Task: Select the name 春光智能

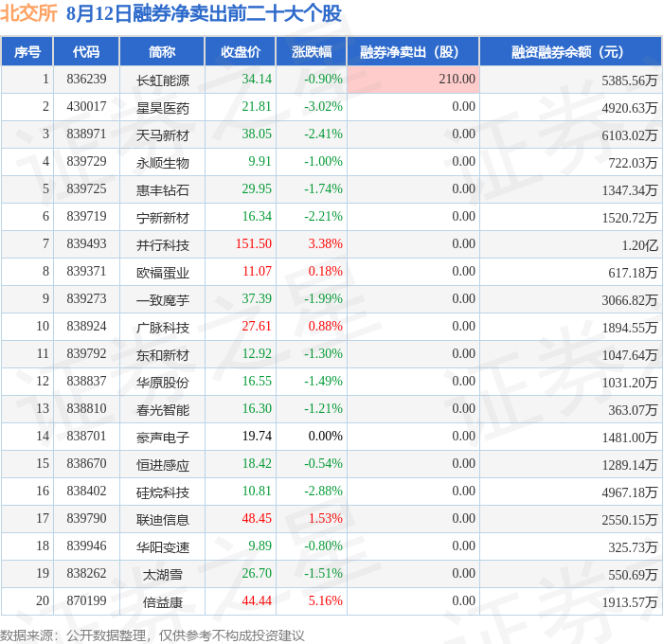Action: click(x=162, y=410)
